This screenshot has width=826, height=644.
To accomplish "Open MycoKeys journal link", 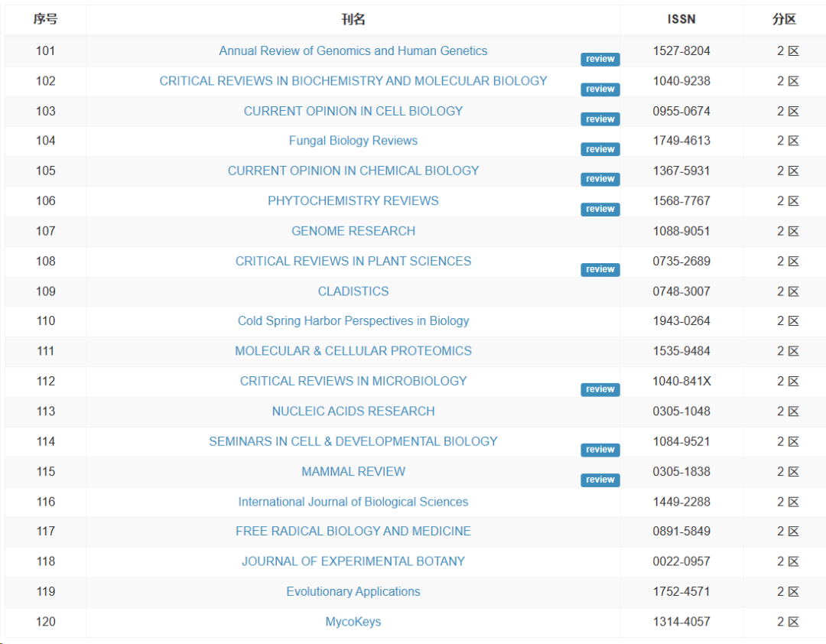I will (353, 622).
